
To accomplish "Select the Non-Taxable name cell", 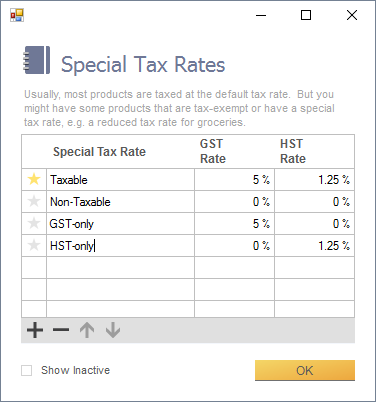I will pyautogui.click(x=120, y=202).
